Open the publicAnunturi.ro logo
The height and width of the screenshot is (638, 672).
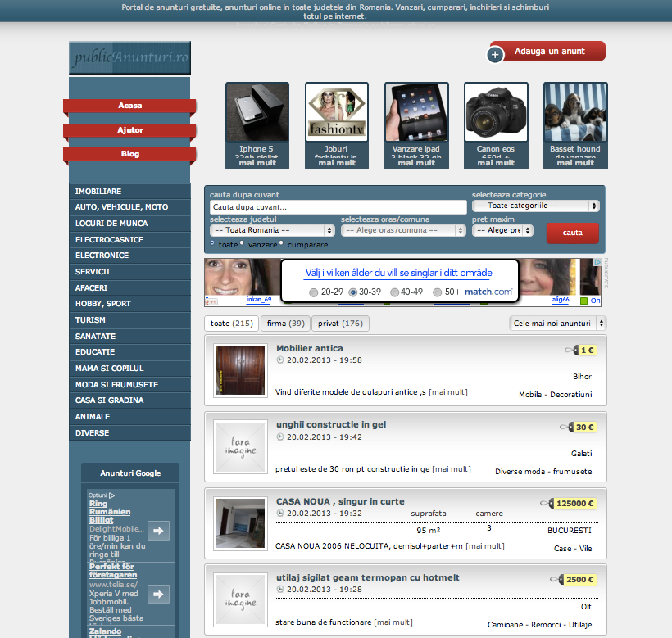pos(129,57)
